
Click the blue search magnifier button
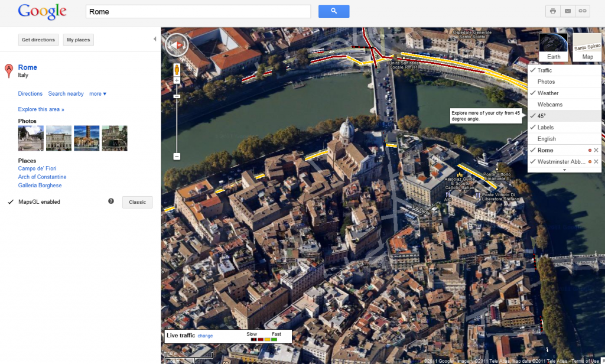click(334, 11)
